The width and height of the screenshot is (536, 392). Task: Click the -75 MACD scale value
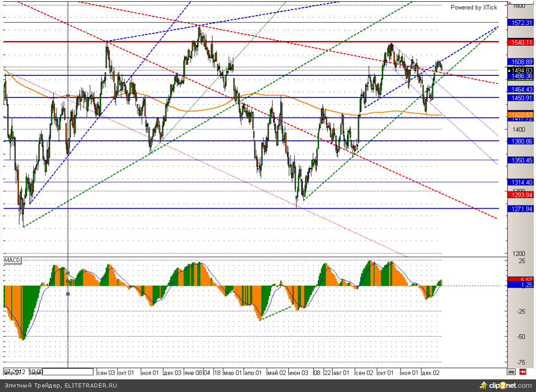[x=520, y=362]
